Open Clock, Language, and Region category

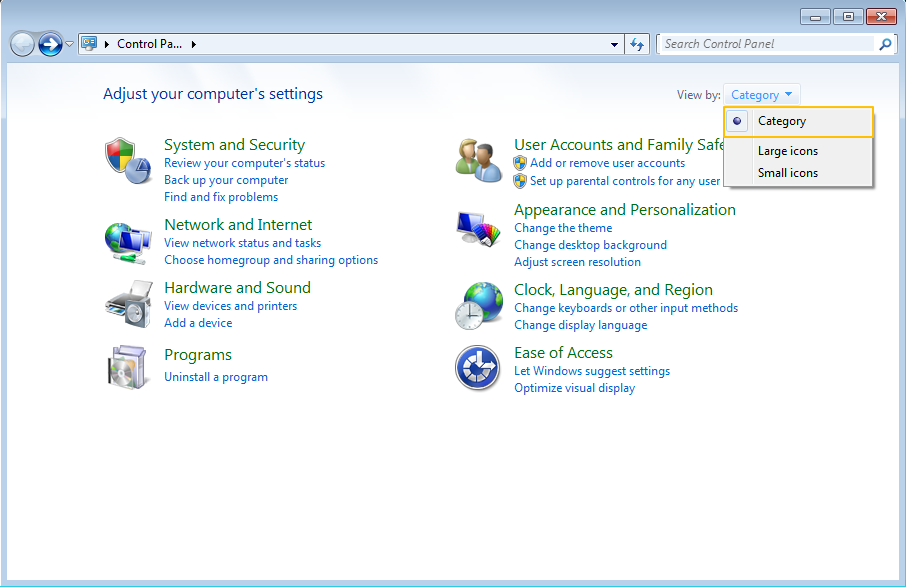613,289
